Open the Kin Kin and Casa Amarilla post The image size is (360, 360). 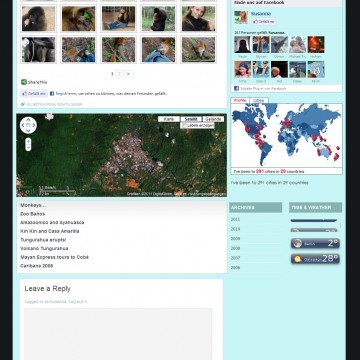pos(50,231)
